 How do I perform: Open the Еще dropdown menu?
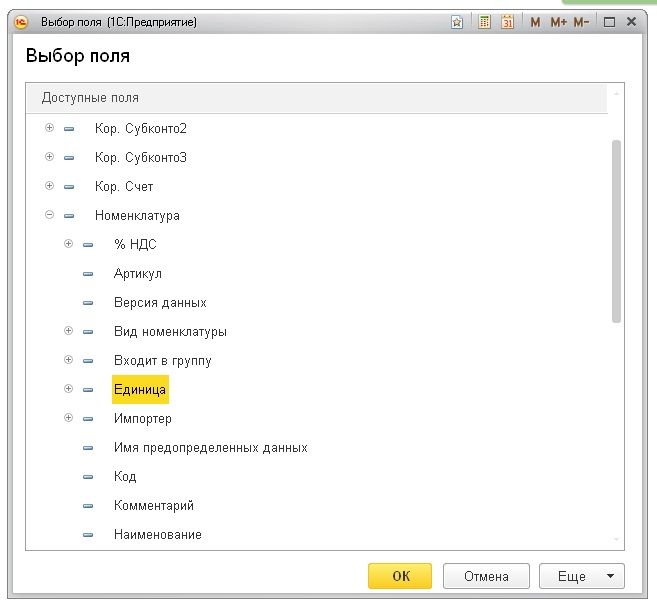click(582, 576)
